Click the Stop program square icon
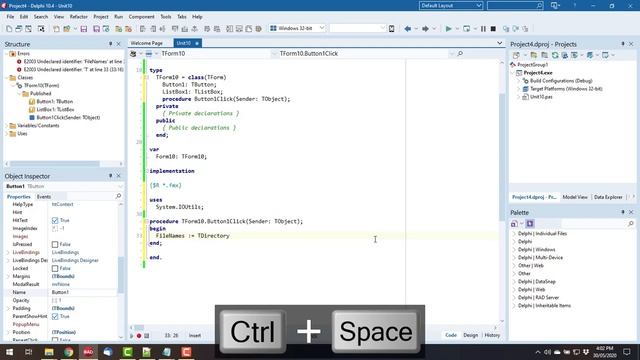Viewport: 640px width, 360px height. (x=493, y=29)
